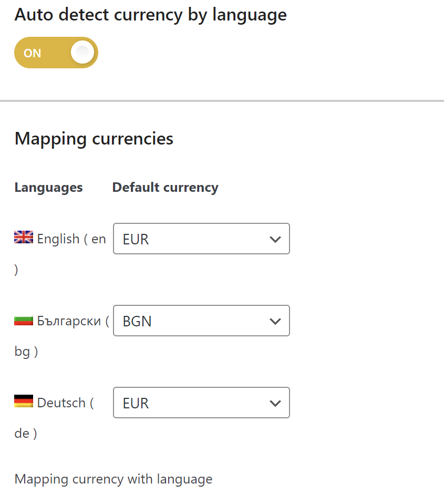Click the chevron arrow in English currency box
The image size is (444, 504).
point(275,240)
